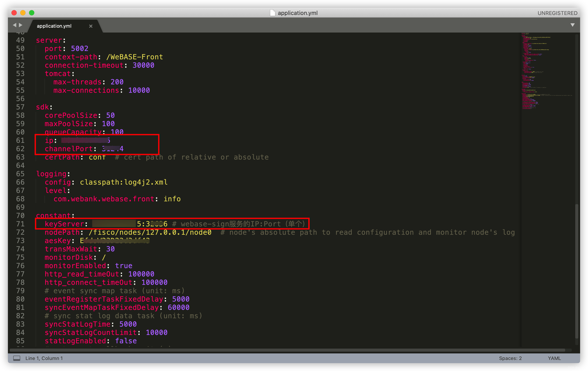The image size is (588, 371).
Task: Click the file icon in title bar
Action: coord(272,13)
